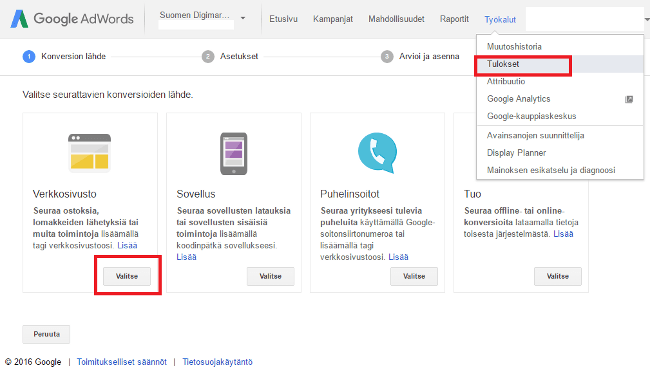Click Valitse under Verkkosivusto
The width and height of the screenshot is (650, 379).
127,276
